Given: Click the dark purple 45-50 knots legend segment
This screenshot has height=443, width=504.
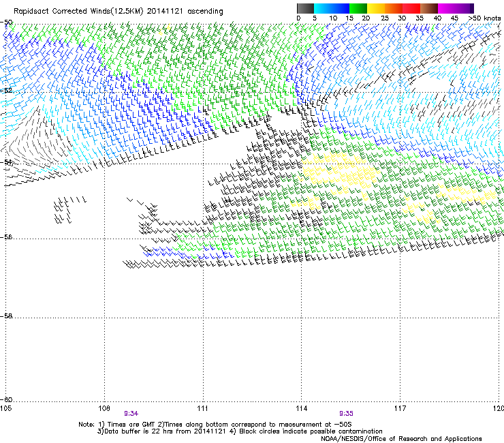Looking at the screenshot, I should pos(464,8).
